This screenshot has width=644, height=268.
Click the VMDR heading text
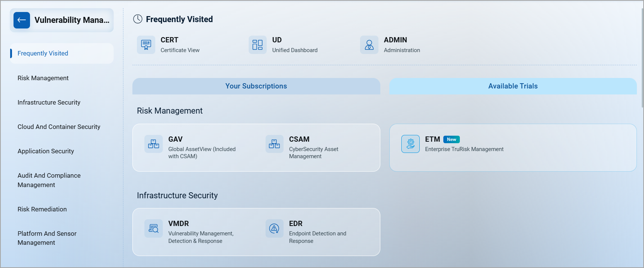click(179, 224)
